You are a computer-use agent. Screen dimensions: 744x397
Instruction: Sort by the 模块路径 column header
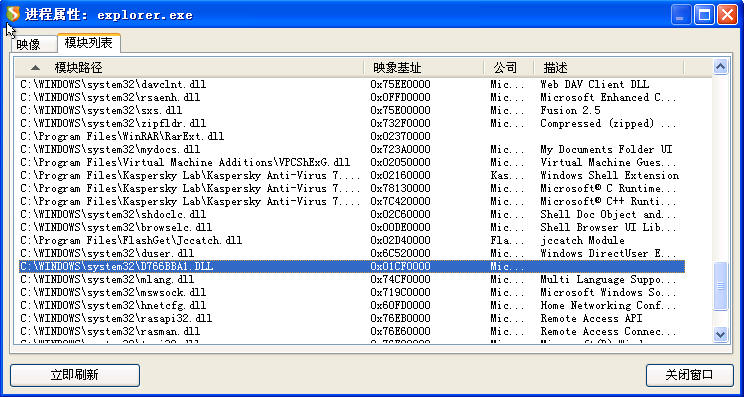tap(189, 68)
